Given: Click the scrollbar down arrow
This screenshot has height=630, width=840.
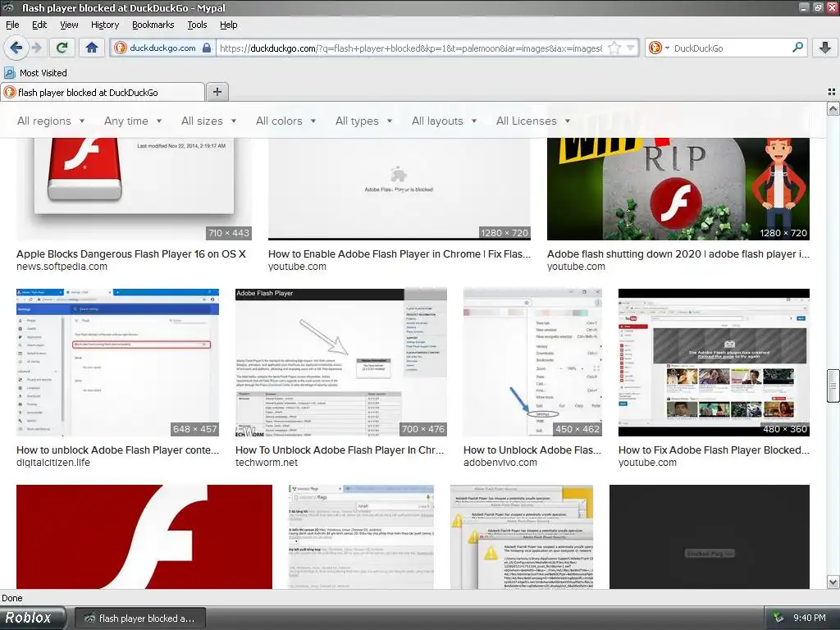Looking at the screenshot, I should (833, 582).
